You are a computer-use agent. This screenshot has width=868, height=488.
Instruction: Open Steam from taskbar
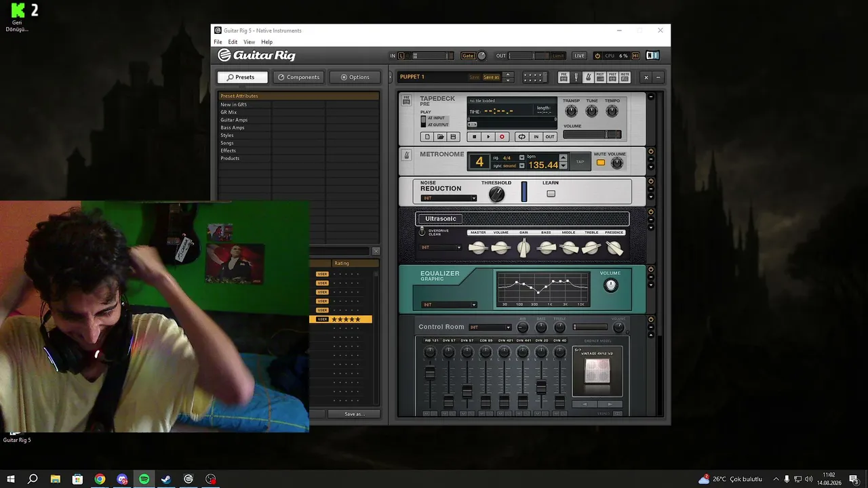166,479
